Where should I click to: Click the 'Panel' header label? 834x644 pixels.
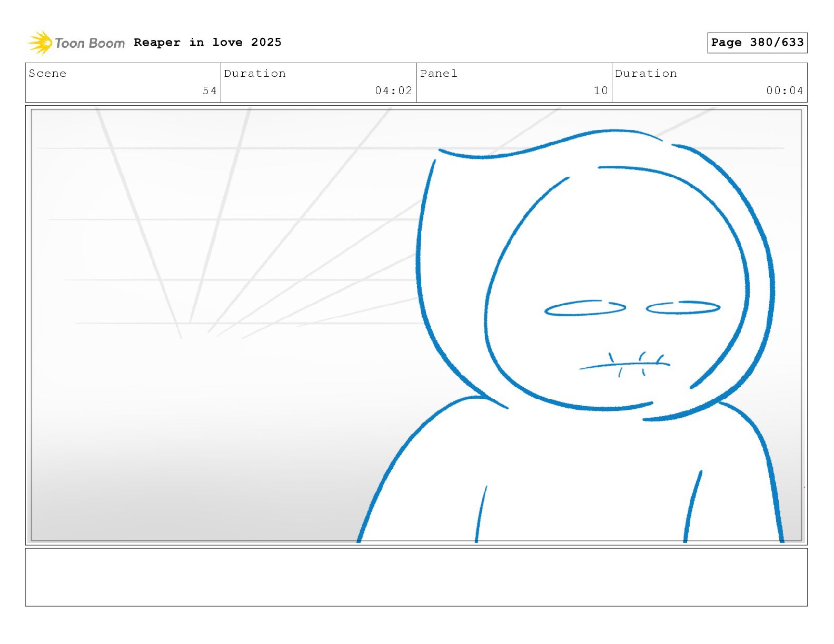439,73
